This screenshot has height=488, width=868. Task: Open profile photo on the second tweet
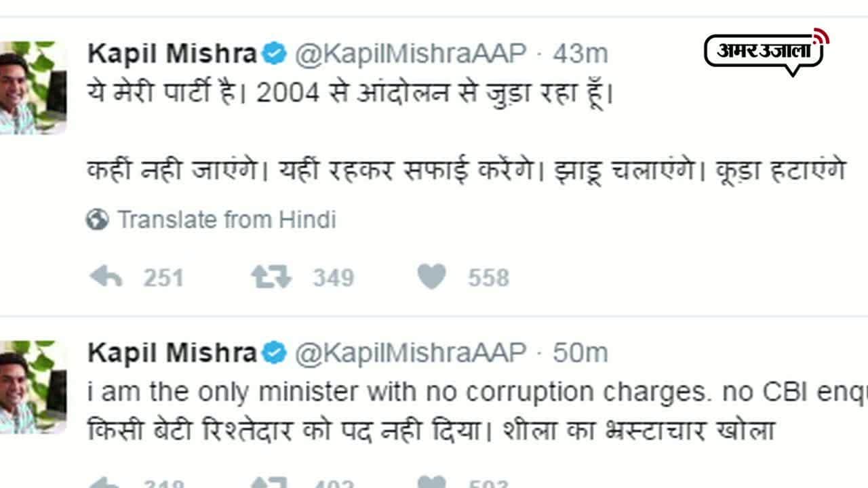33,387
